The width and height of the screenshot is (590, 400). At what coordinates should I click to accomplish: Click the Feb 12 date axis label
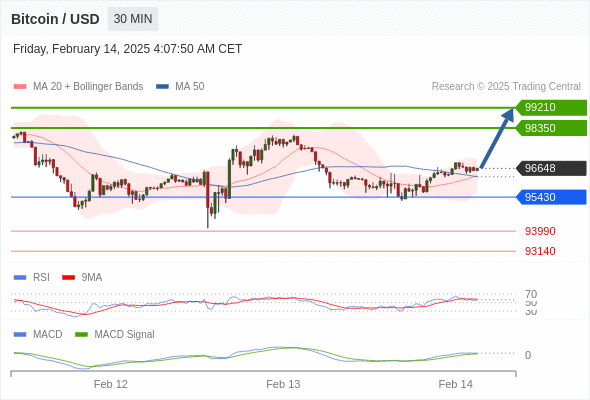pos(111,384)
